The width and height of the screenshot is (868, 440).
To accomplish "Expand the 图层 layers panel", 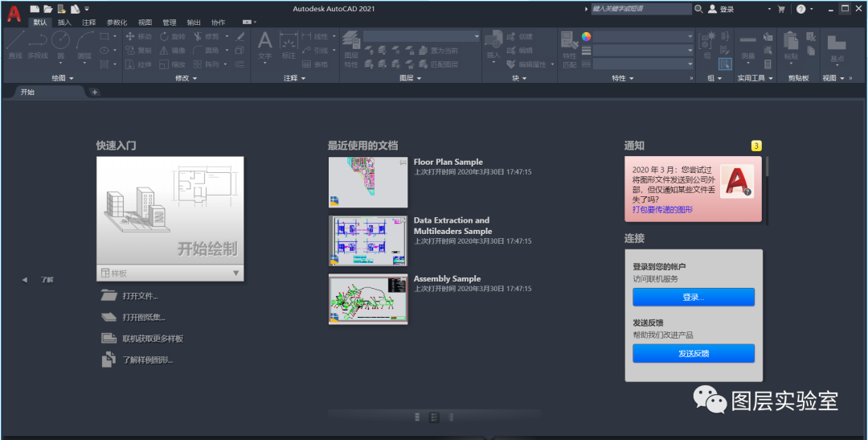I will [x=410, y=78].
